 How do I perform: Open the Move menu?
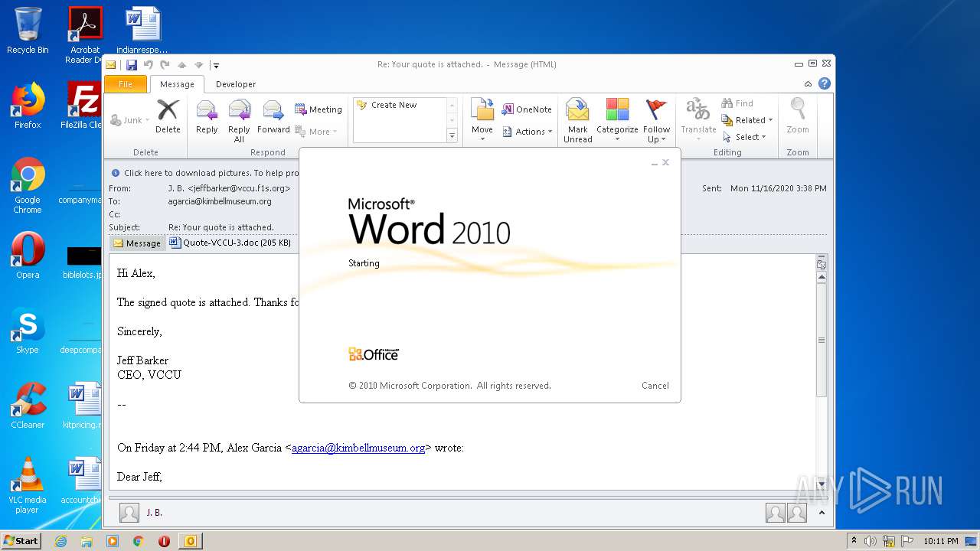tap(482, 120)
